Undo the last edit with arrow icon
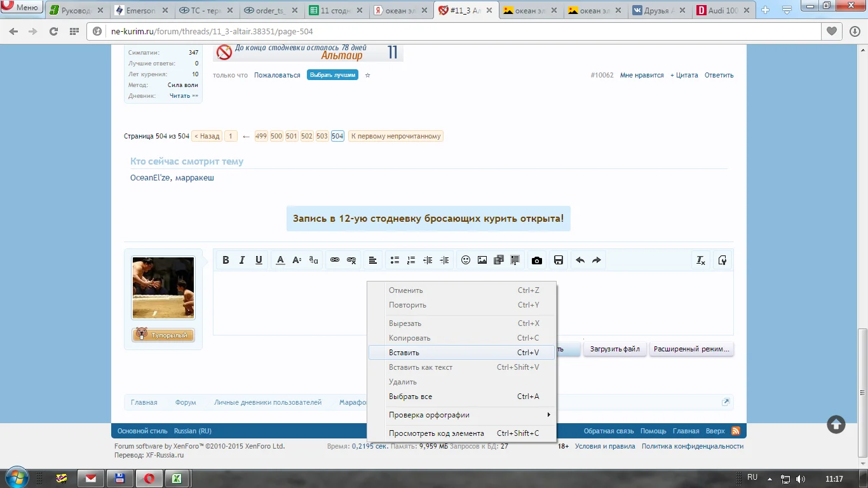The height and width of the screenshot is (488, 868). [x=580, y=261]
